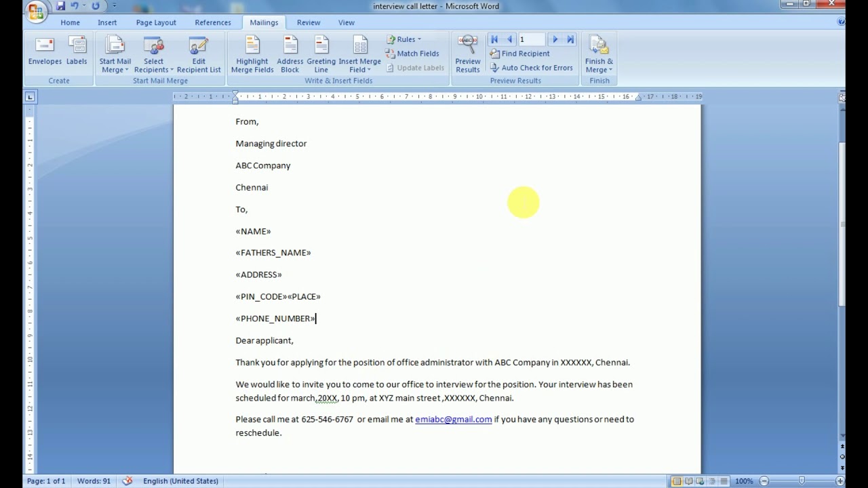Viewport: 868px width, 488px height.
Task: Click the Envelopes icon
Action: pyautogui.click(x=45, y=52)
